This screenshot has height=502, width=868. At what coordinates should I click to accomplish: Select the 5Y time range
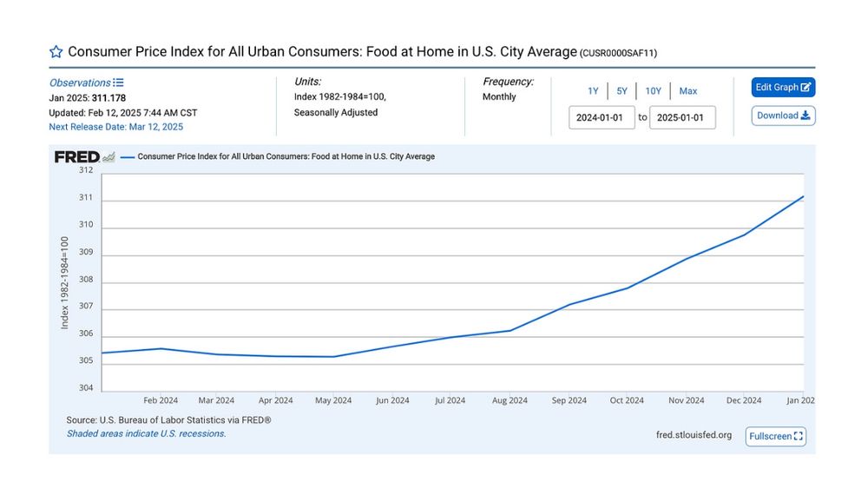(x=621, y=91)
